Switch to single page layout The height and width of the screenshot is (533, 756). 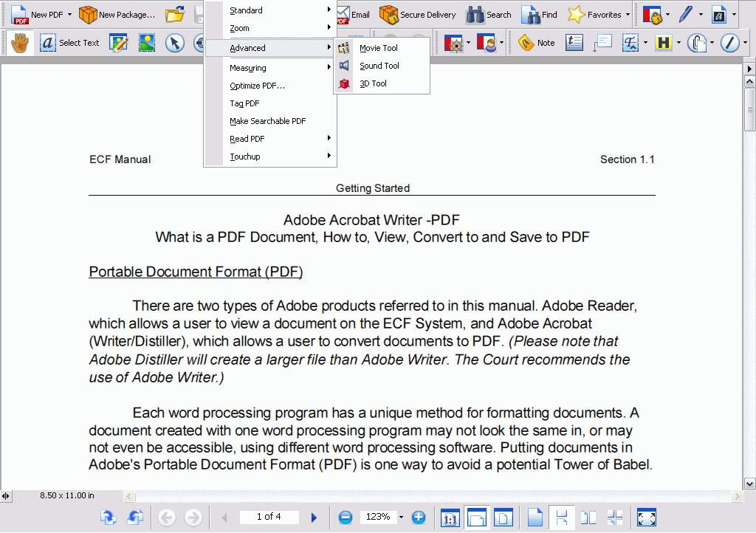(535, 518)
